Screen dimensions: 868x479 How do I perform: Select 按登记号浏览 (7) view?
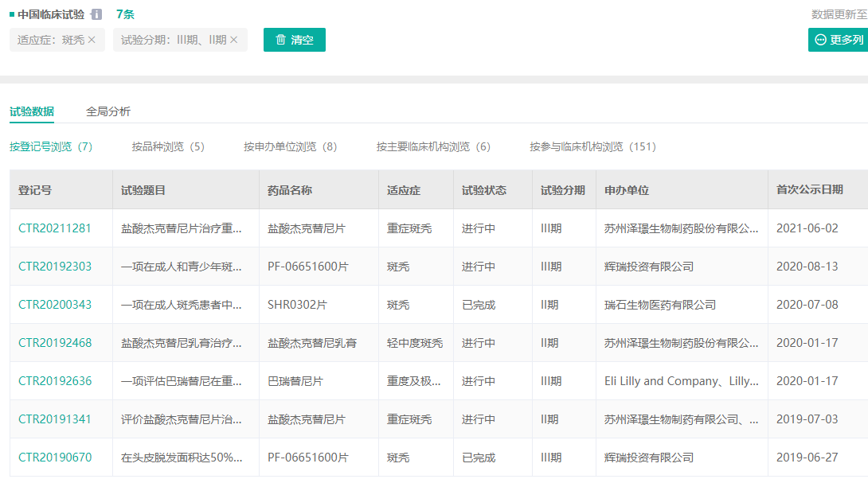51,146
